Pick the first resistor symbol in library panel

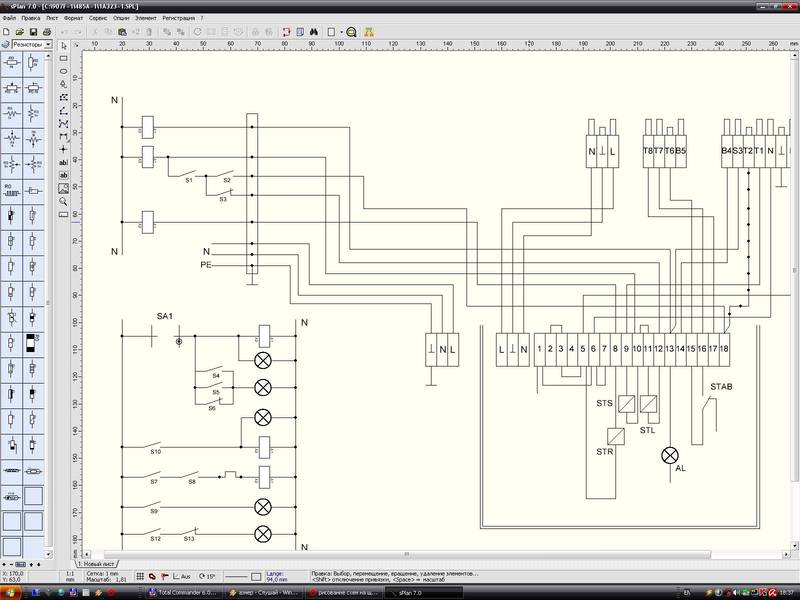coord(12,63)
